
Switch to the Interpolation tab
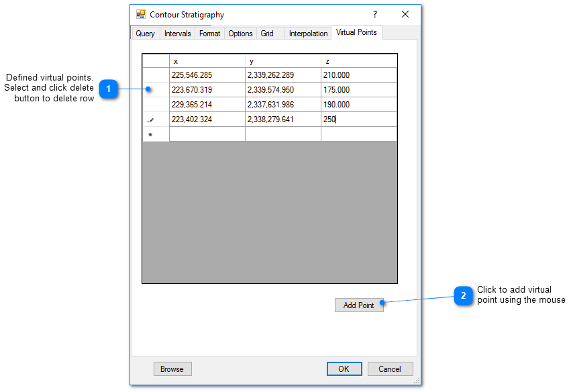click(308, 34)
